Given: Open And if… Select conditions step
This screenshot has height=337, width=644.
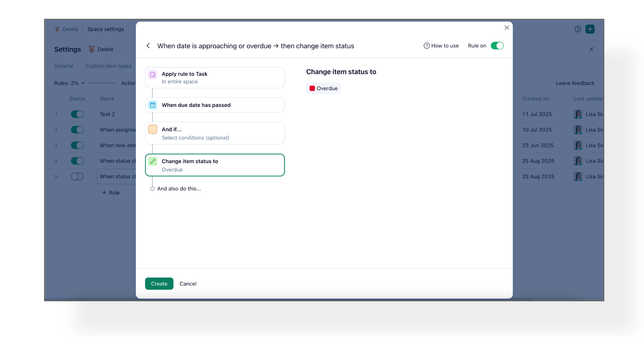Looking at the screenshot, I should 215,133.
